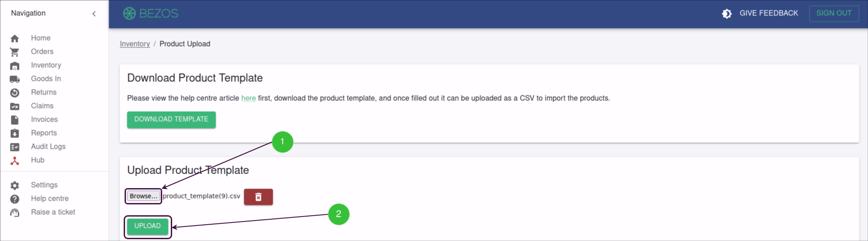Open Orders via the shopping cart icon
This screenshot has height=241, width=868.
click(14, 52)
